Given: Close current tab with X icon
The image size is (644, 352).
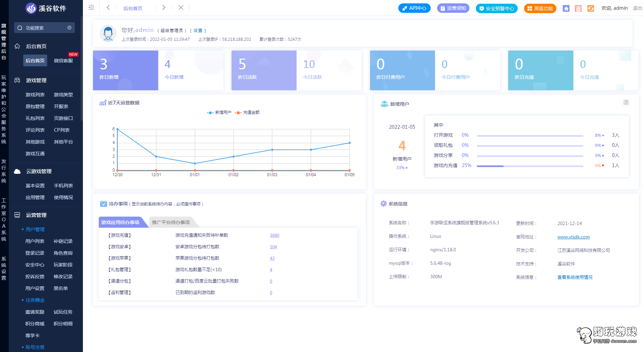Looking at the screenshot, I should pos(181,7).
